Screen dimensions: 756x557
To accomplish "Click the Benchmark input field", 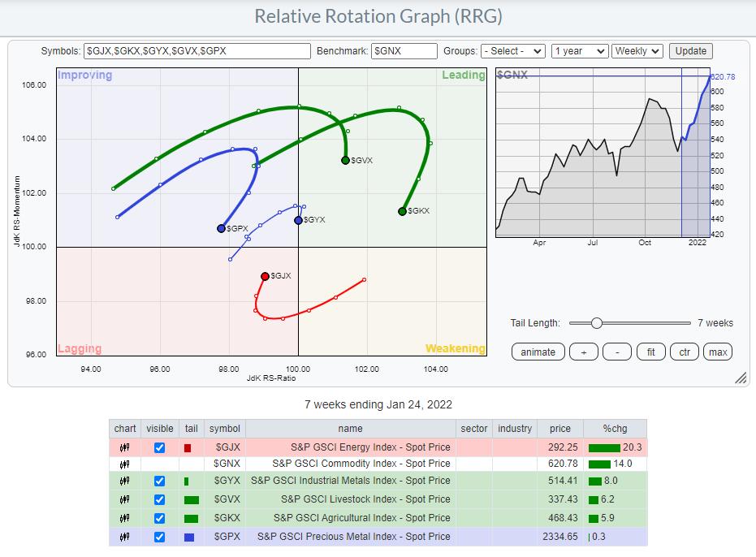I will [x=404, y=51].
